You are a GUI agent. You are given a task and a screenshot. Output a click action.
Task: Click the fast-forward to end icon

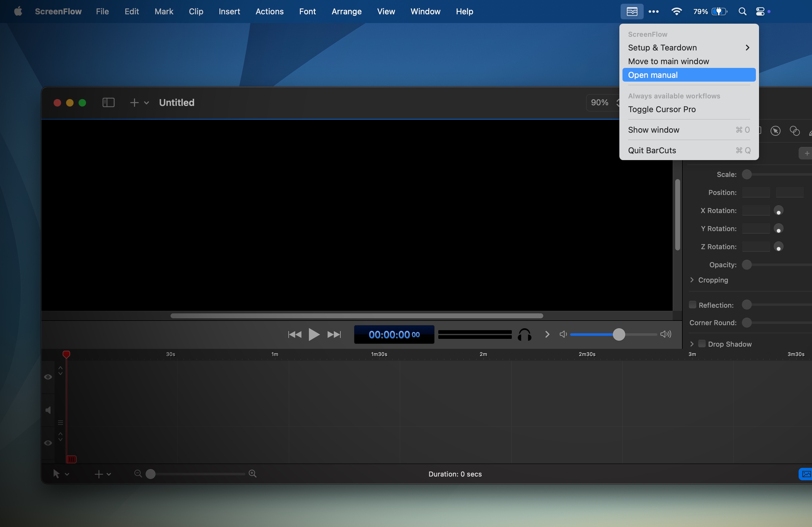point(334,335)
